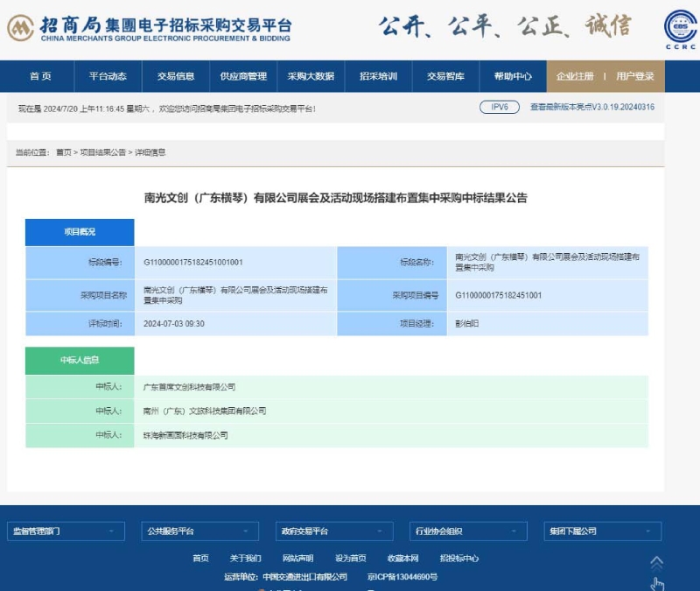Open the 供应商管理 navigation tab
The height and width of the screenshot is (591, 700).
tap(243, 76)
